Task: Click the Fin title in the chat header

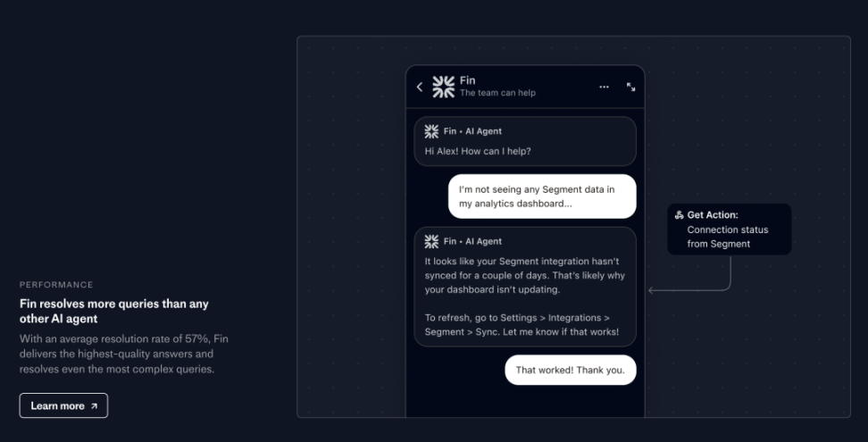Action: click(x=467, y=80)
